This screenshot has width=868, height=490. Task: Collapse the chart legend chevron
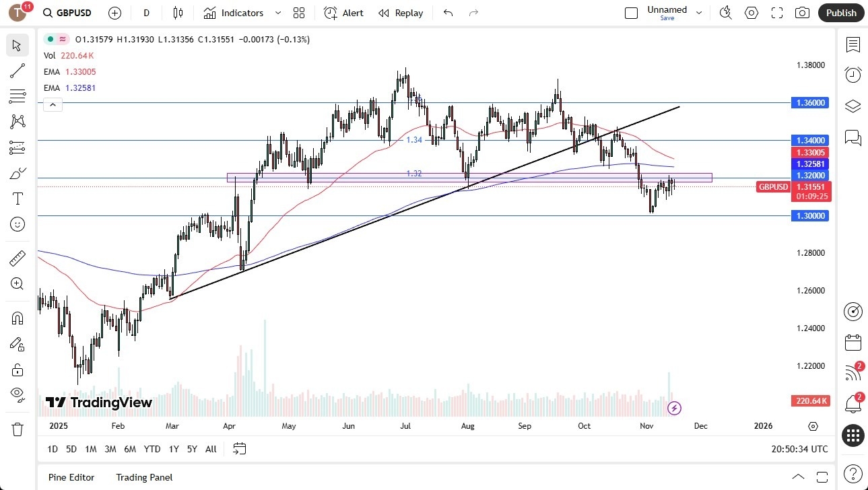(53, 104)
